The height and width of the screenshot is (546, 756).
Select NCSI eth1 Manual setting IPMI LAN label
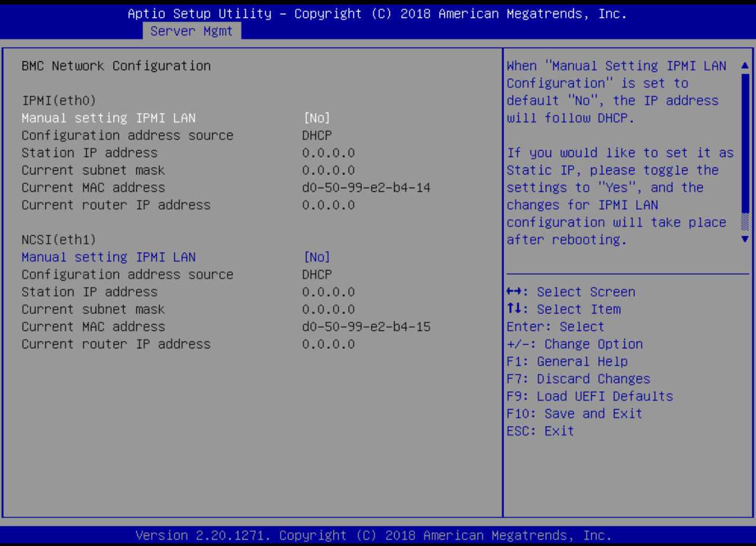pyautogui.click(x=108, y=257)
